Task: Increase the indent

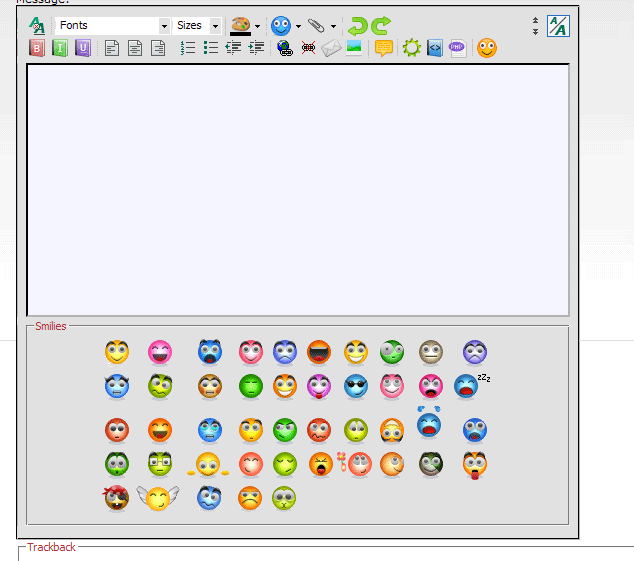Action: (256, 48)
